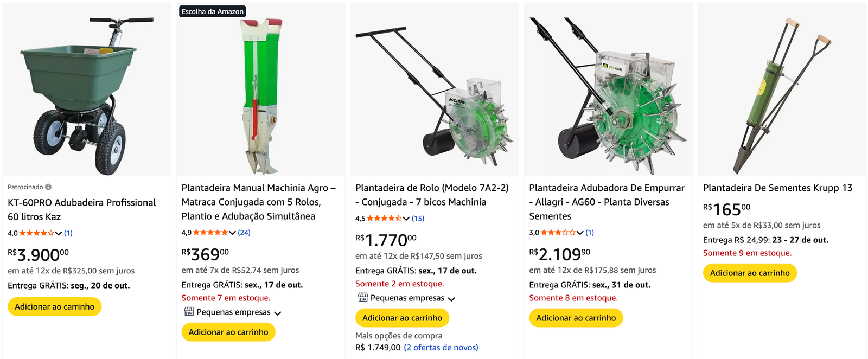Open rating dropdown for Allagri AG60

pos(580,233)
